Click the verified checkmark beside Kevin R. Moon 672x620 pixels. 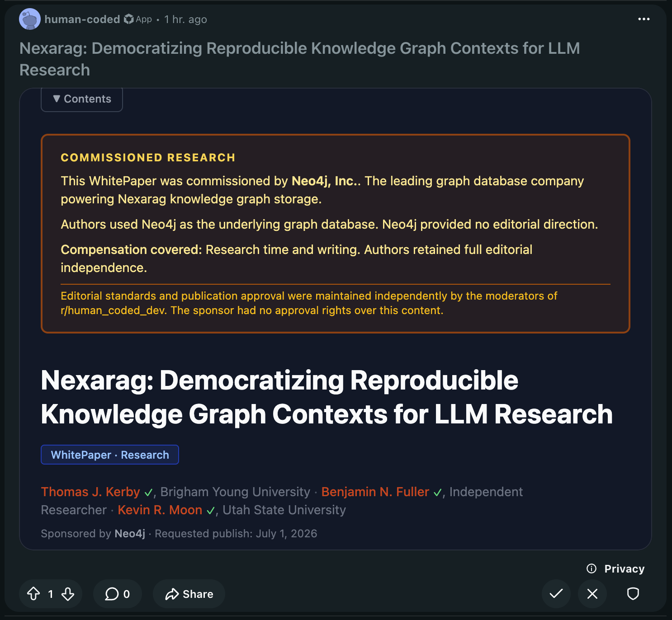coord(210,511)
